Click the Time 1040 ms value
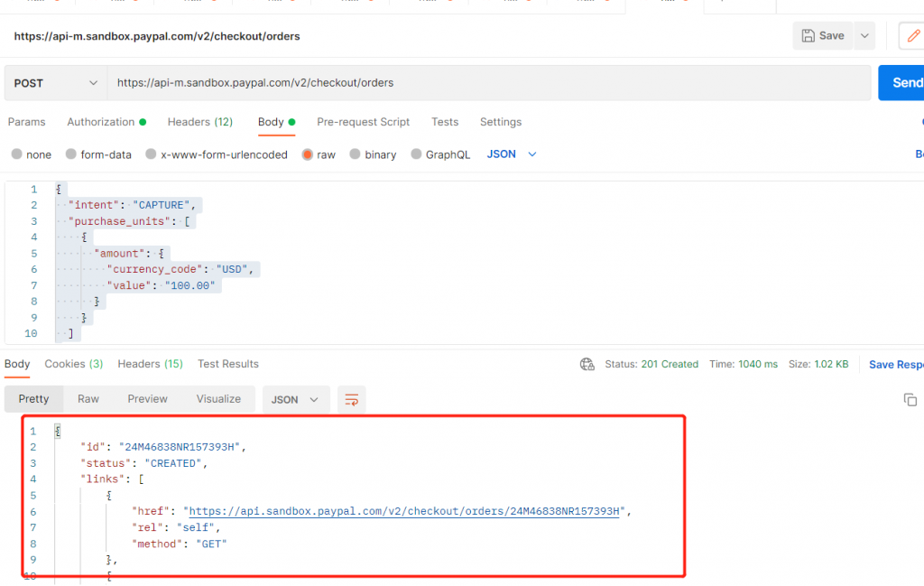Viewport: 924px width, 586px height. pos(758,365)
